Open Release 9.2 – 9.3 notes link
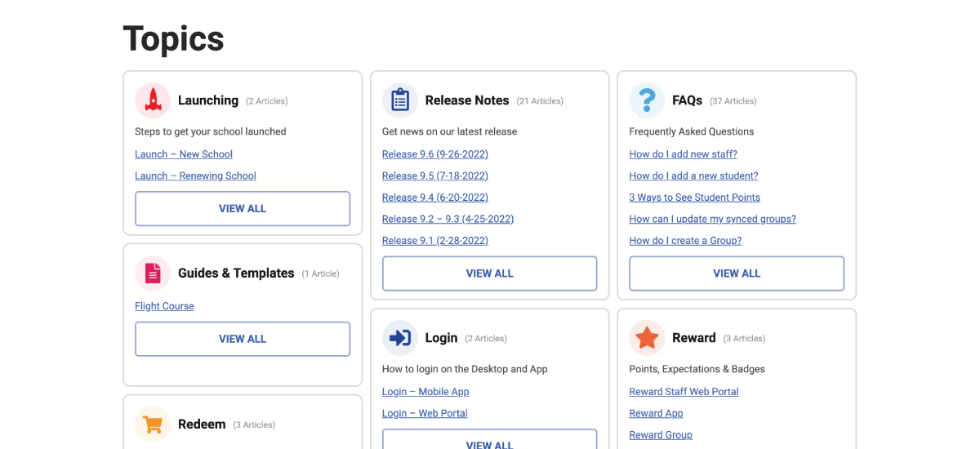This screenshot has width=980, height=449. click(448, 219)
